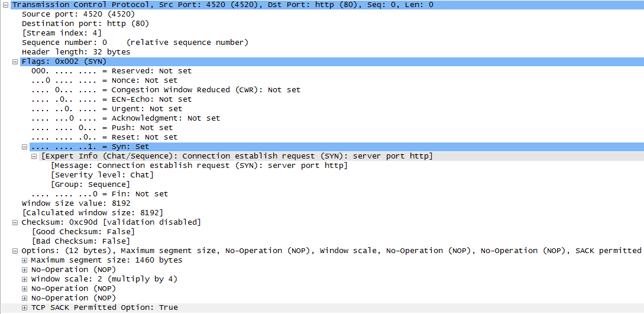Collapse the Transmission Control Protocol tree node
Viewport: 644px width, 314px height.
click(x=5, y=5)
